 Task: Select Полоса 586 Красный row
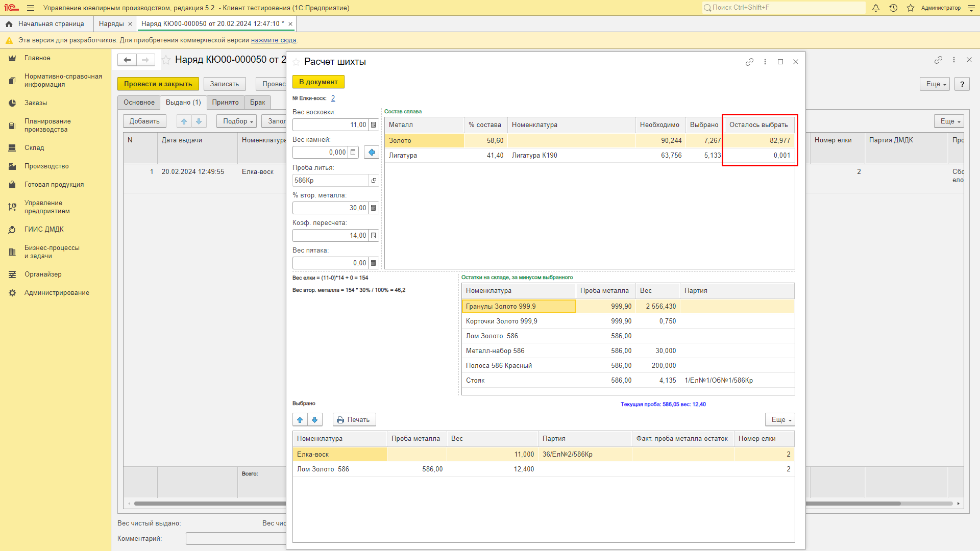click(x=628, y=366)
